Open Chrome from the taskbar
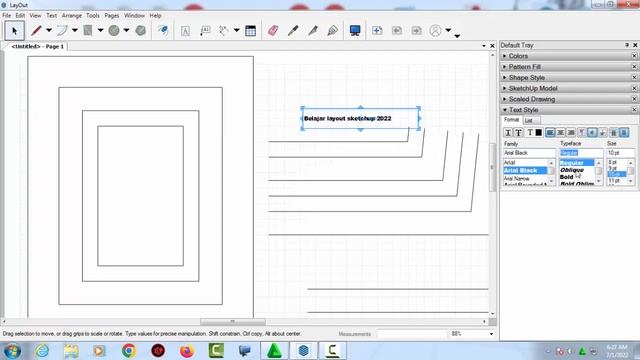 (129, 351)
